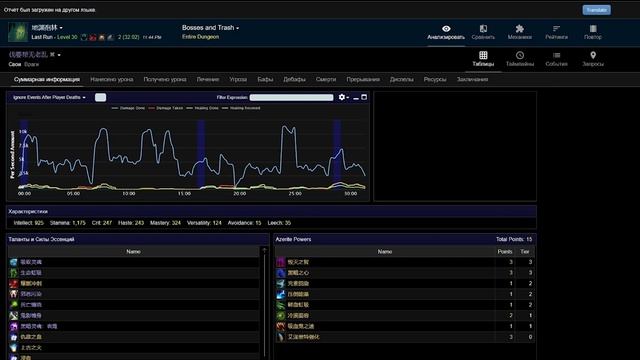Open the Смерти tab
The image size is (640, 360).
[x=326, y=80]
